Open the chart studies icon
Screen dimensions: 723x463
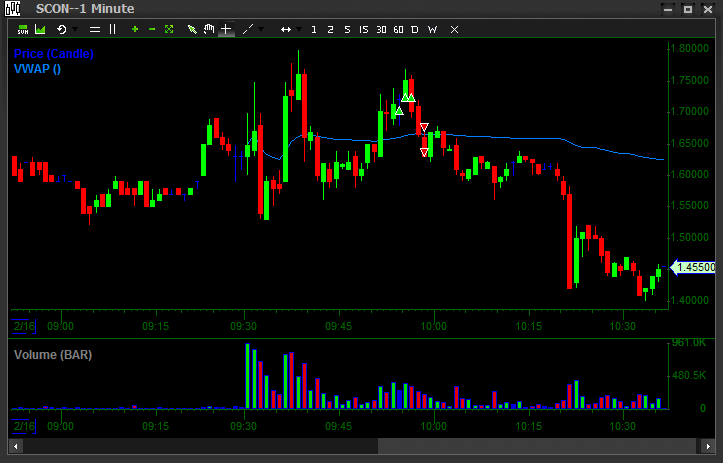coord(41,30)
